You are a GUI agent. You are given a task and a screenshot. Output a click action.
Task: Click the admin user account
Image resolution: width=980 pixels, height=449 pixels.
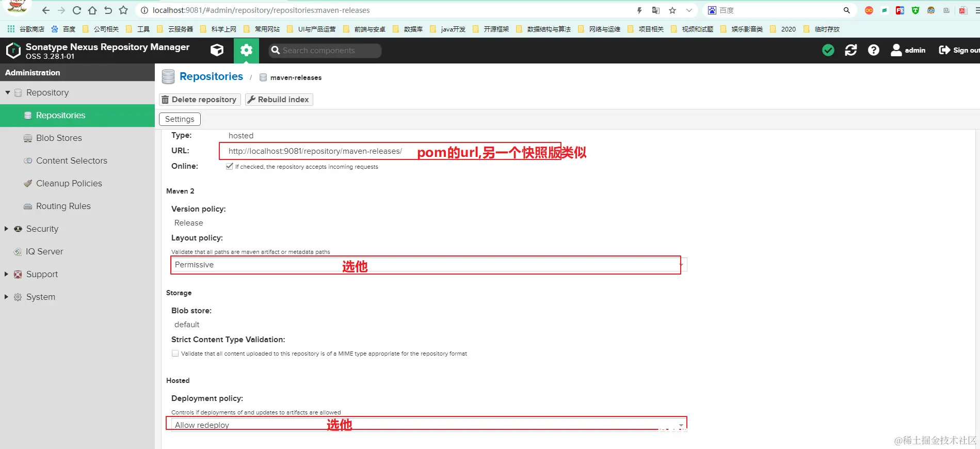[908, 50]
